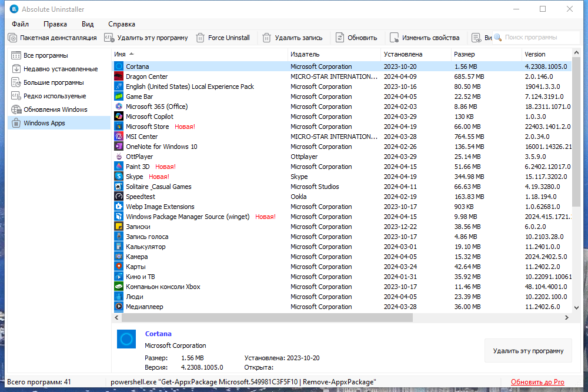Click the Изменить свойства icon

pos(394,38)
